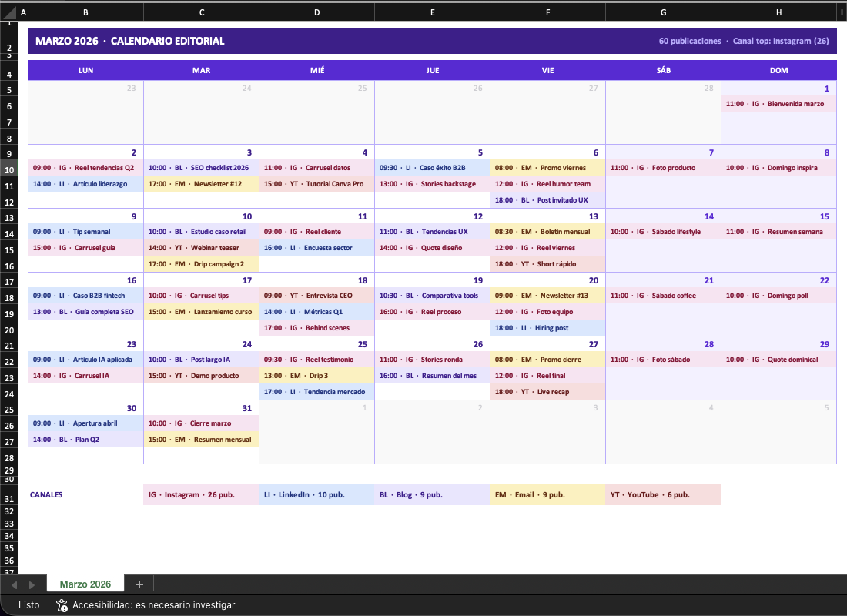Select the Lanzamiento curso cell
Image resolution: width=847 pixels, height=616 pixels.
202,312
